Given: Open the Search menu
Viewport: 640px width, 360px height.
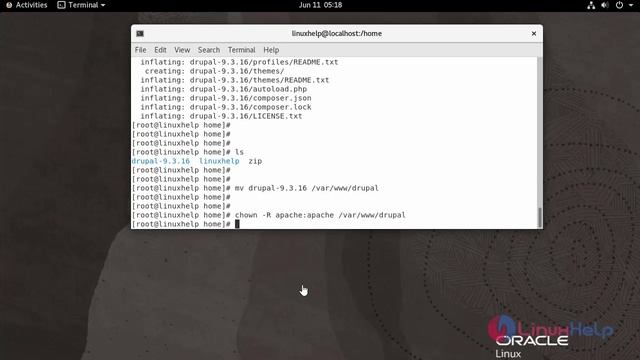Looking at the screenshot, I should pos(209,50).
